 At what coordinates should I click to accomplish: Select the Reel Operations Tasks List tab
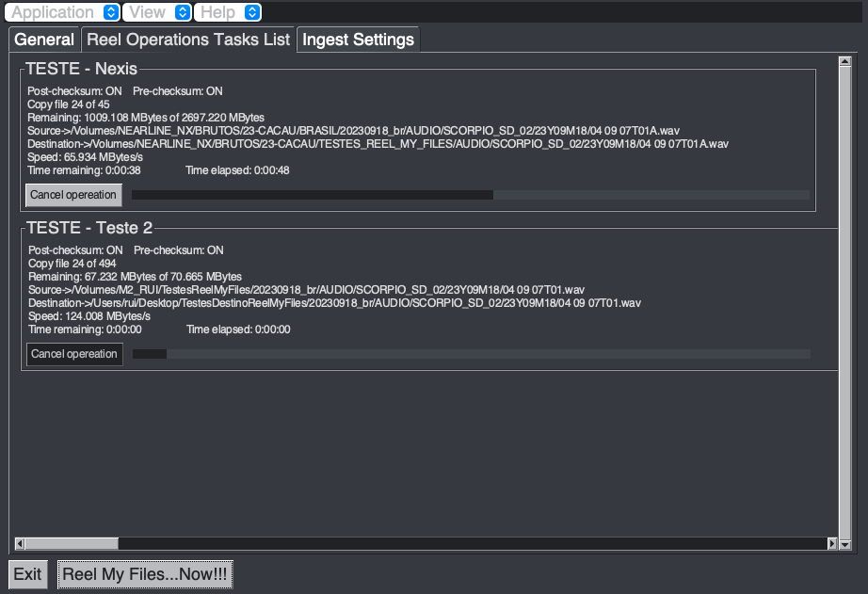(188, 40)
